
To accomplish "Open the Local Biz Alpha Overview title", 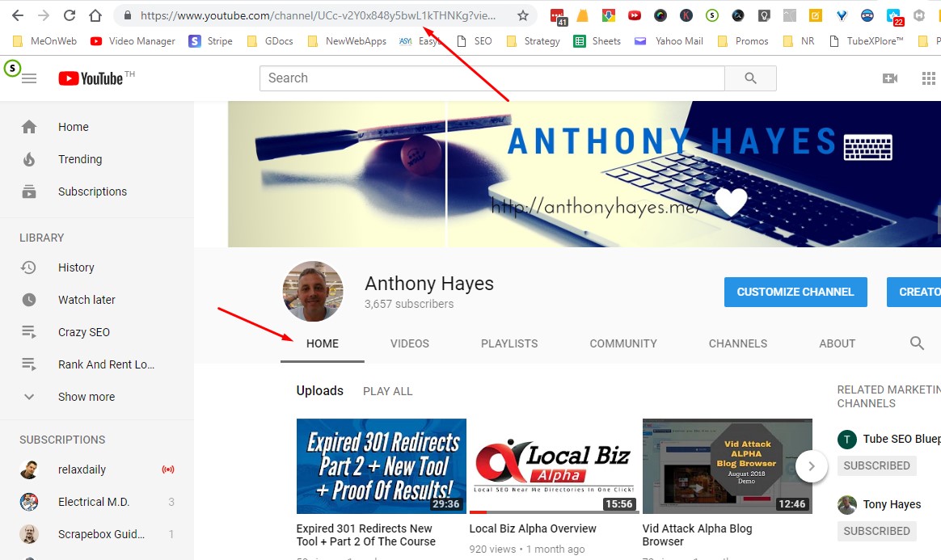I will [x=533, y=528].
